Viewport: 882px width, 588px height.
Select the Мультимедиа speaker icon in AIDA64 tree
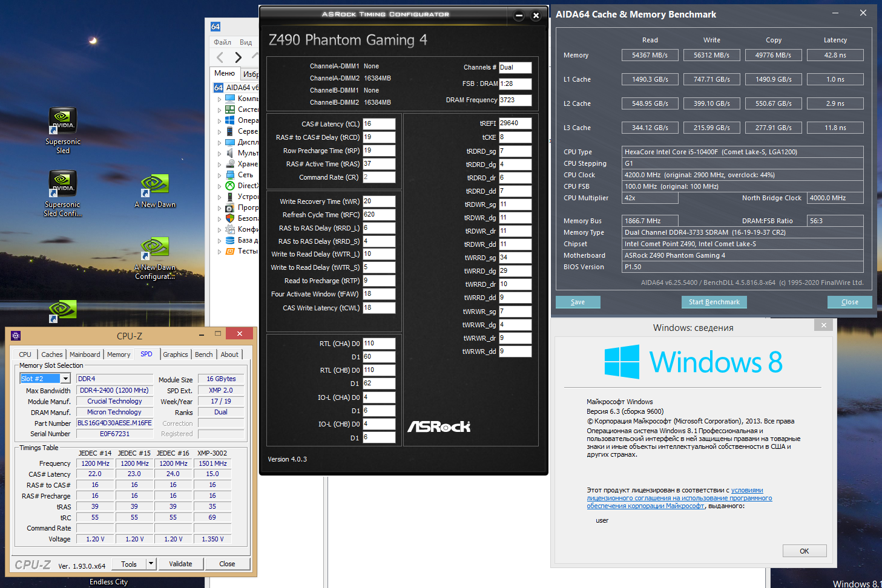coord(230,152)
